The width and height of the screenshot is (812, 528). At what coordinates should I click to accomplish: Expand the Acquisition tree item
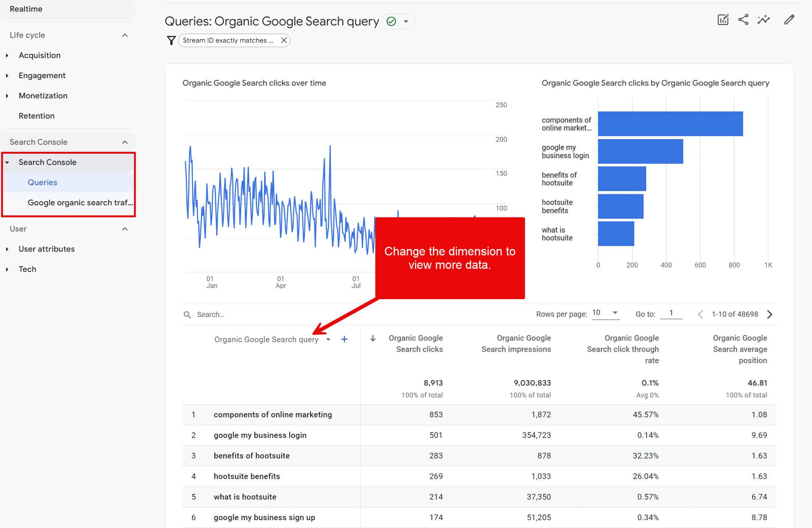pos(7,55)
